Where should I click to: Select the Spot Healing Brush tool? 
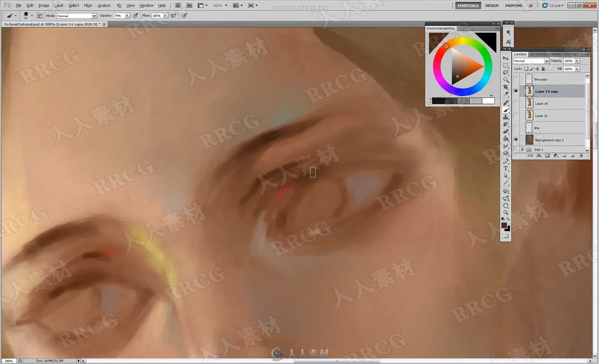click(x=506, y=103)
